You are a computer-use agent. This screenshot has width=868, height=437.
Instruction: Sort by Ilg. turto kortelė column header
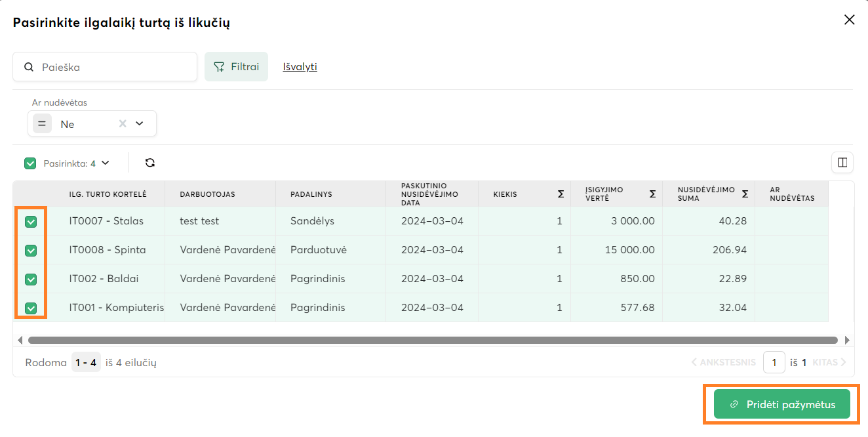(108, 194)
